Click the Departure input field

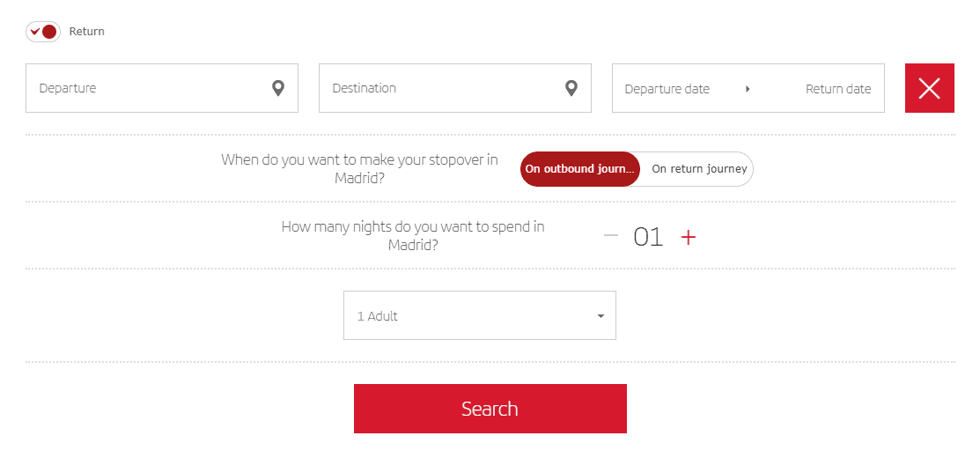(x=162, y=88)
